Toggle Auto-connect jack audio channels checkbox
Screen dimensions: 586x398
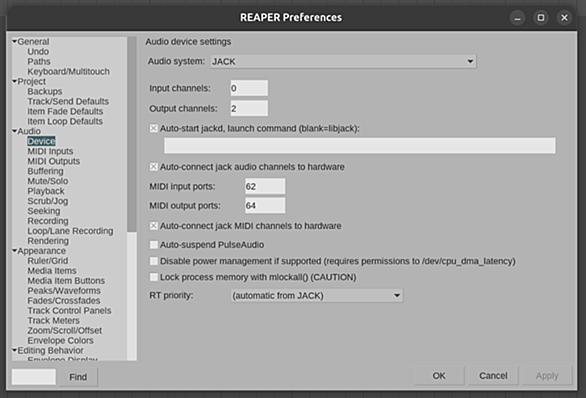(154, 167)
